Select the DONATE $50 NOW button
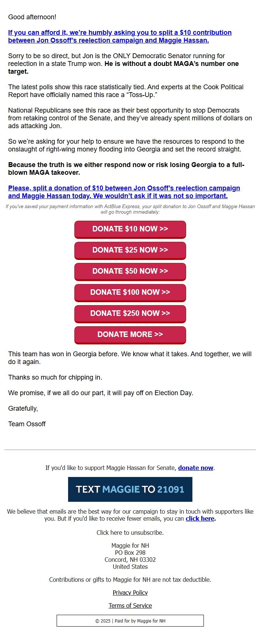The image size is (259, 644). [130, 271]
